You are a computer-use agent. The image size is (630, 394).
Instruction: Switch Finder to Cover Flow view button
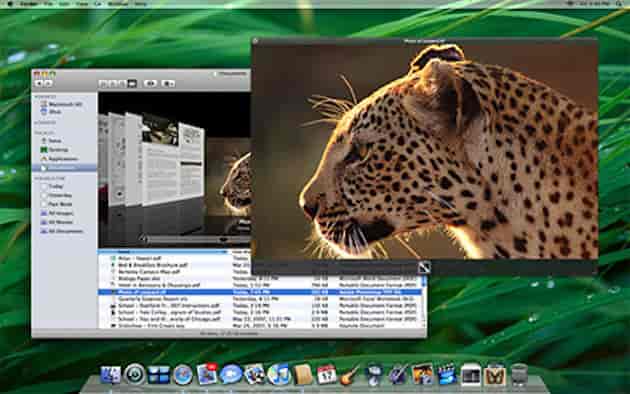132,84
